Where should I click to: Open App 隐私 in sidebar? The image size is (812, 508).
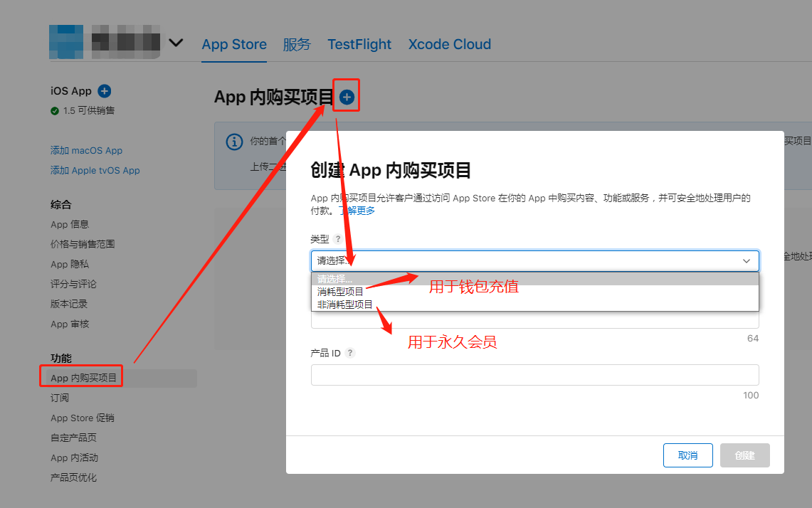70,264
